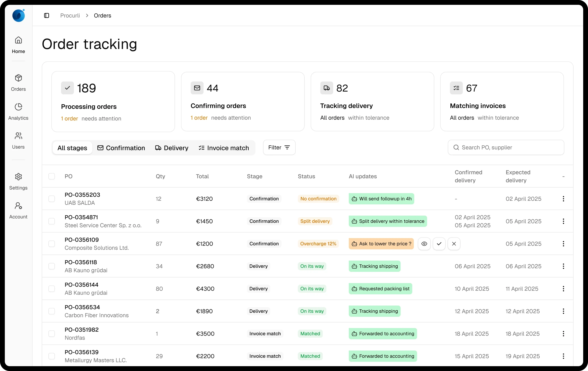The width and height of the screenshot is (588, 371).
Task: Open more options for PO-0351982
Action: 563,333
